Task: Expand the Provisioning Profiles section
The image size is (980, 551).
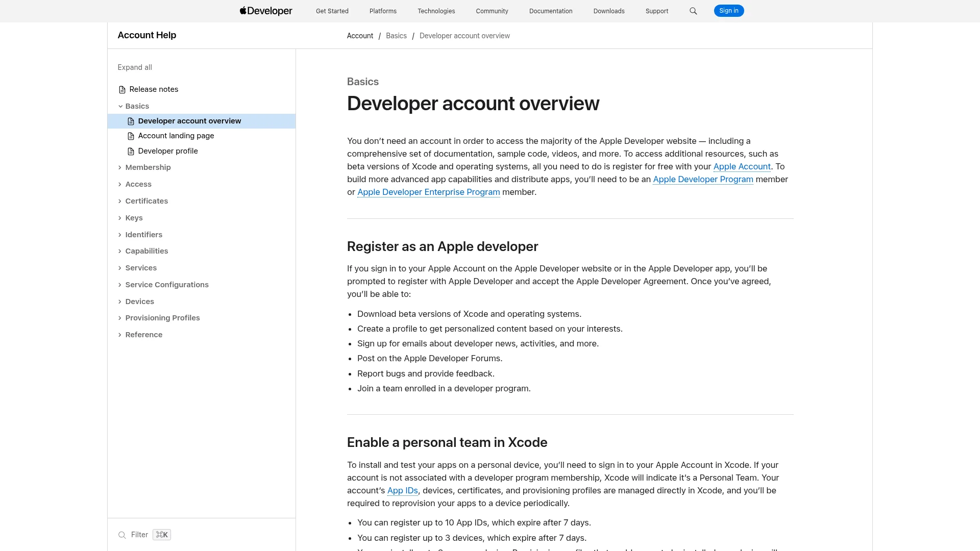Action: 120,318
